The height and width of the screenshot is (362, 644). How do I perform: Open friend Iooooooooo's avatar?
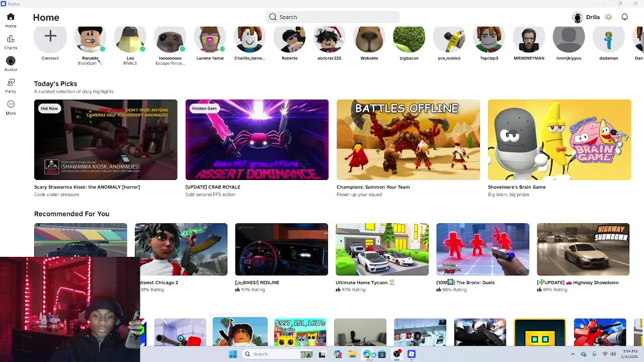[x=170, y=39]
